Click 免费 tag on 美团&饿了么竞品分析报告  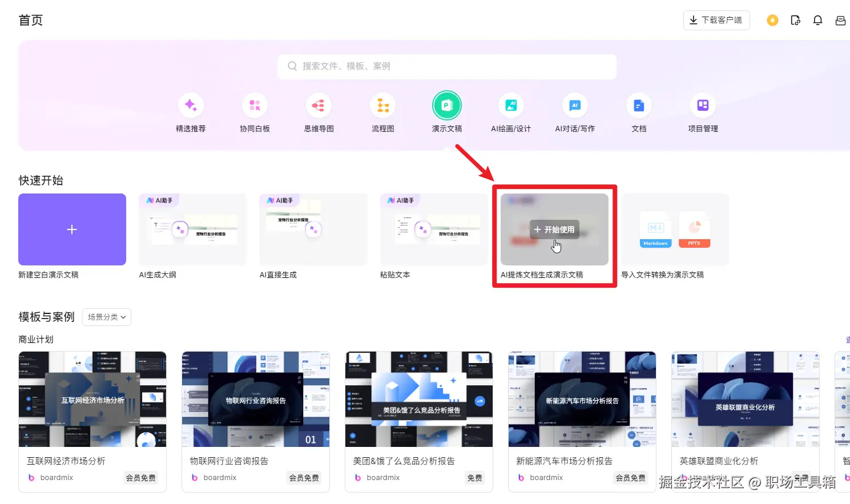(x=474, y=478)
